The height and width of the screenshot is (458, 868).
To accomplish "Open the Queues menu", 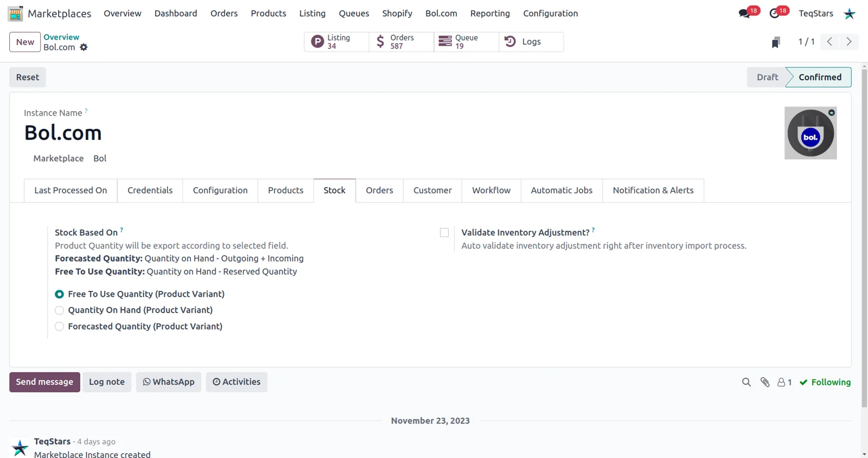I will 354,14.
